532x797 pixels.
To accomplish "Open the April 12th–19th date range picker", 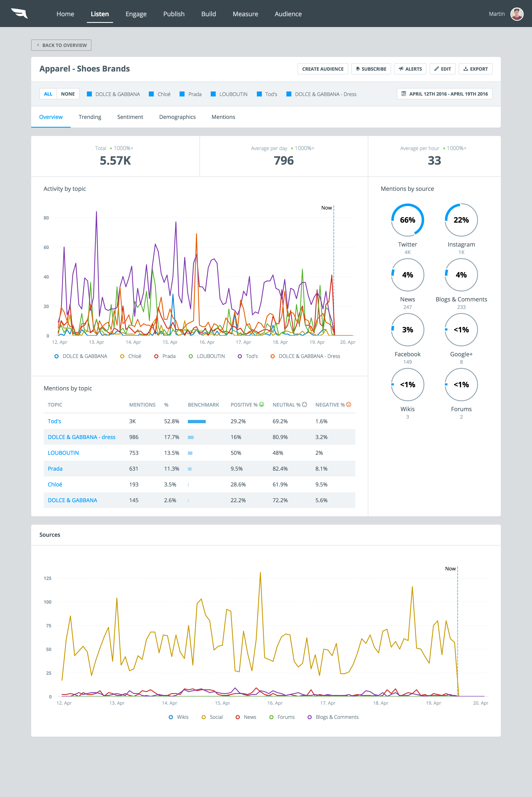I will coord(445,94).
